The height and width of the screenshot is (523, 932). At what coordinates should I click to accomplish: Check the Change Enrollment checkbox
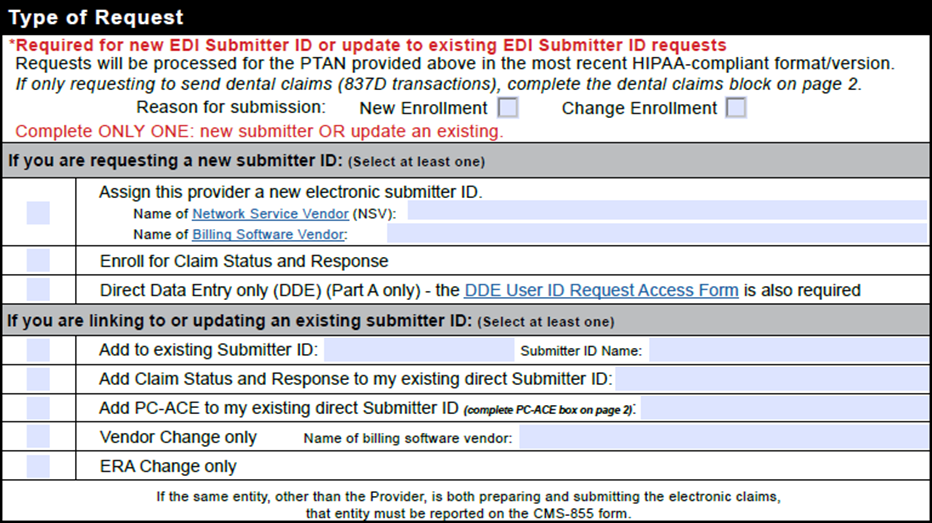736,108
